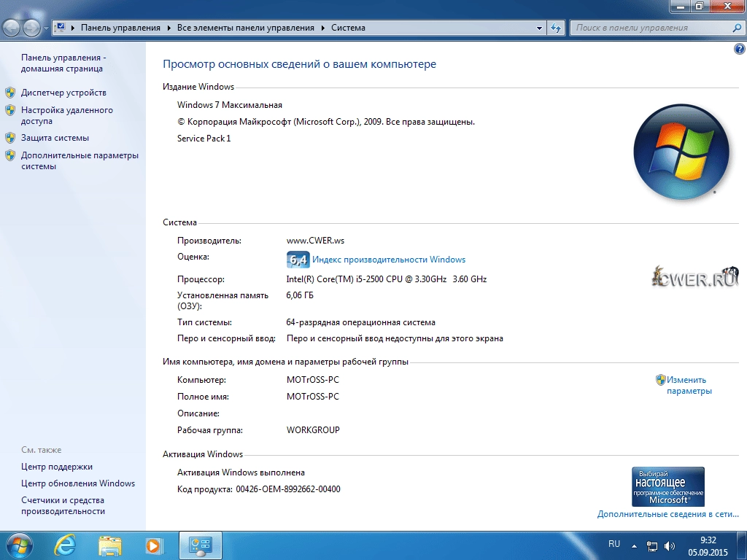Viewport: 747px width, 560px height.
Task: Click the genuine Microsoft software badge
Action: (668, 486)
